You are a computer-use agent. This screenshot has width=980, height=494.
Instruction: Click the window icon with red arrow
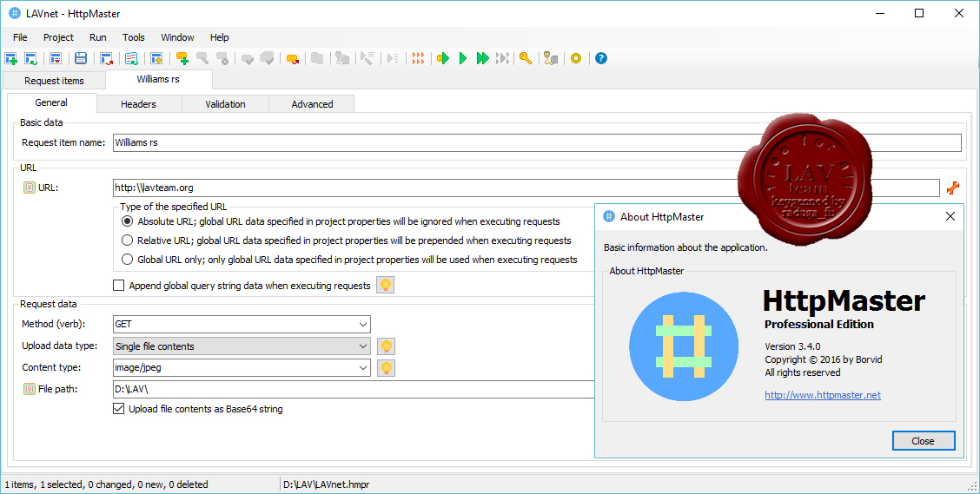tap(106, 59)
